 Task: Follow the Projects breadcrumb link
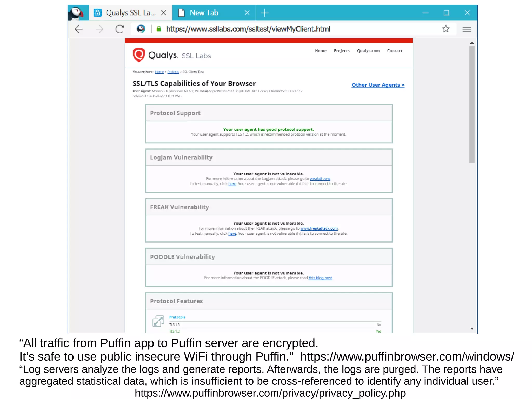(173, 72)
